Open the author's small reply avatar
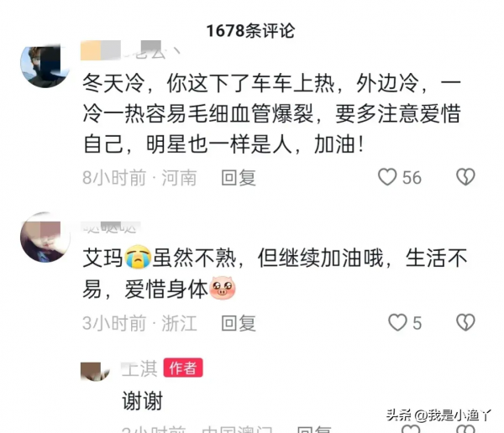Image resolution: width=504 pixels, height=433 pixels. coord(95,372)
